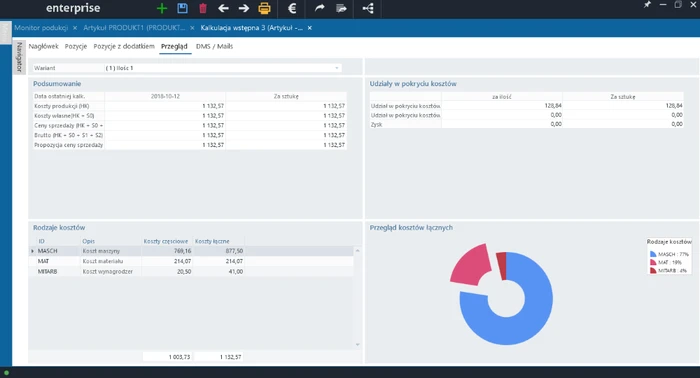Switch to Artykuł PRODUKT1 document tab
The width and height of the screenshot is (700, 378).
click(134, 28)
